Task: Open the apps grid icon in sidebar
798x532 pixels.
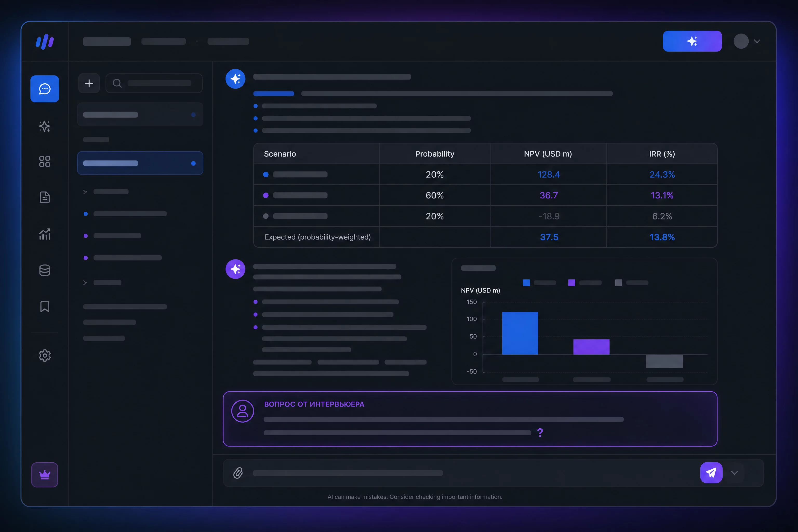Action: point(44,162)
